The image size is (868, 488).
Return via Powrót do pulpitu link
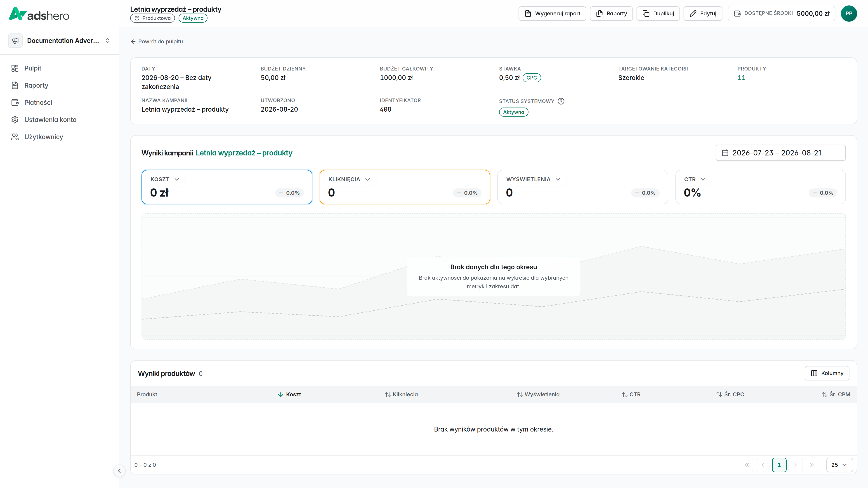(157, 41)
